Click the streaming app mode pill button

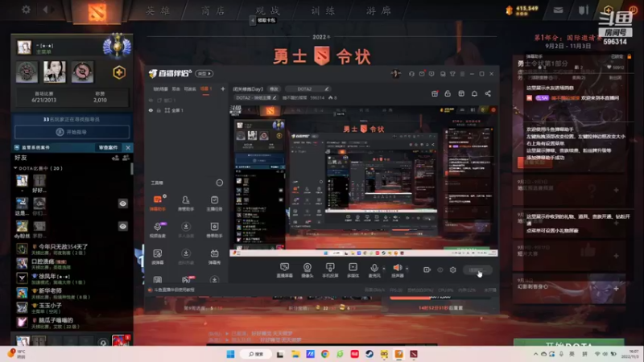[x=204, y=73]
